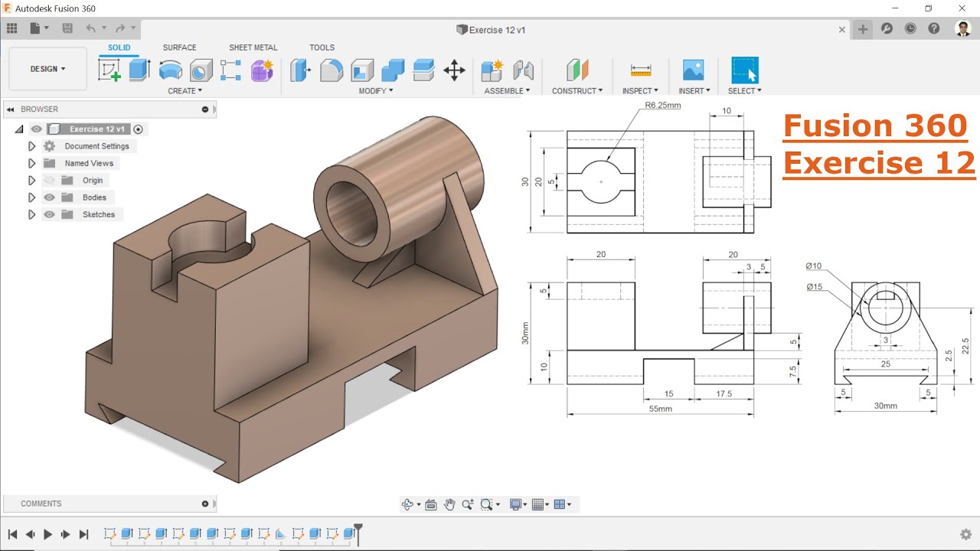Open the purple Create Form tool
The image size is (980, 551).
262,70
